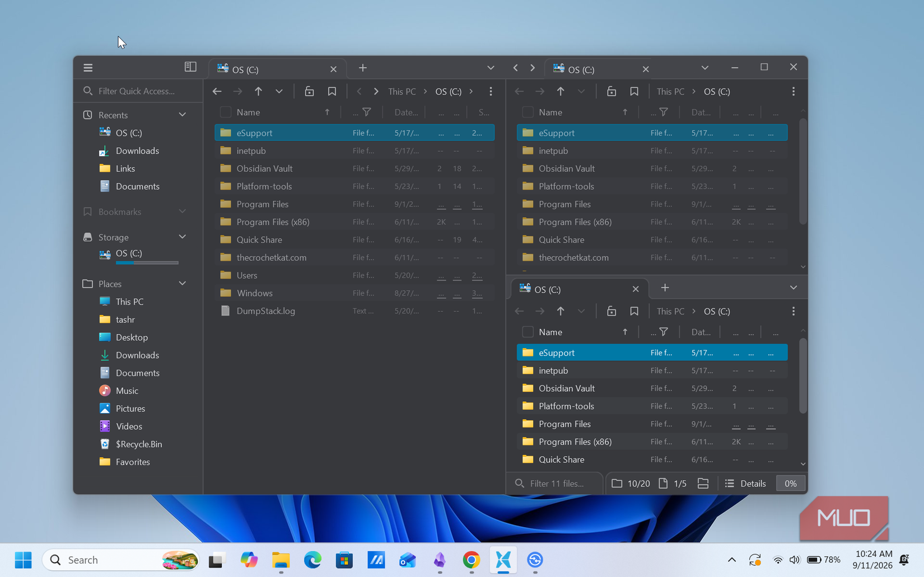Click This PC breadcrumb in the bottom-right pane
924x577 pixels.
[x=670, y=311]
